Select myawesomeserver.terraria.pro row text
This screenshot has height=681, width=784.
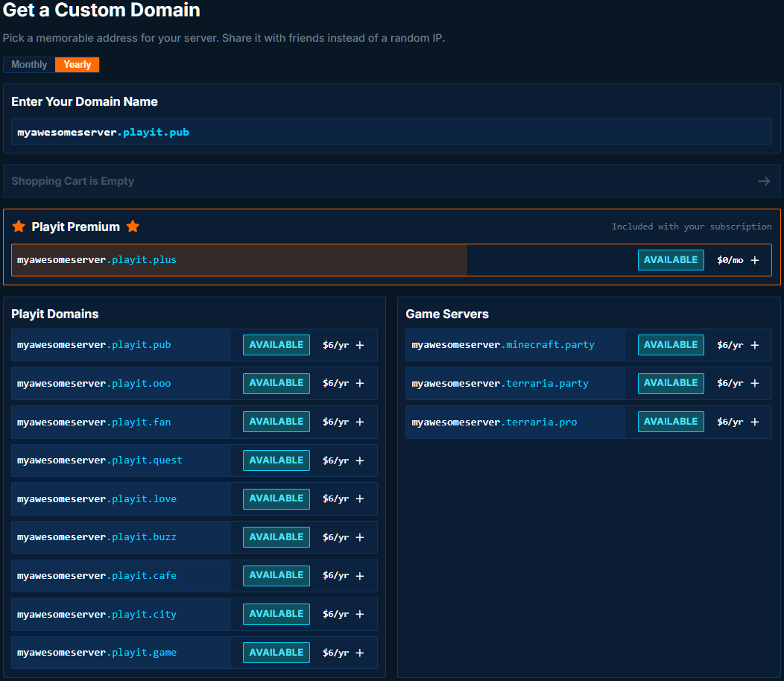click(x=494, y=422)
